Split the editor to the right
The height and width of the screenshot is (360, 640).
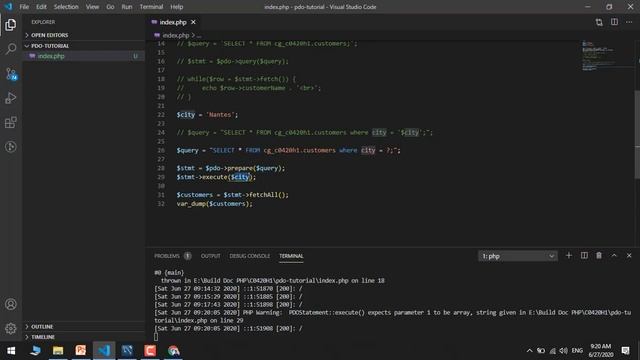click(x=614, y=22)
